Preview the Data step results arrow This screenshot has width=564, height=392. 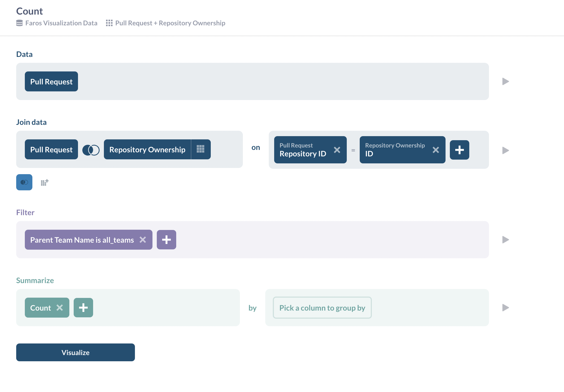click(505, 81)
